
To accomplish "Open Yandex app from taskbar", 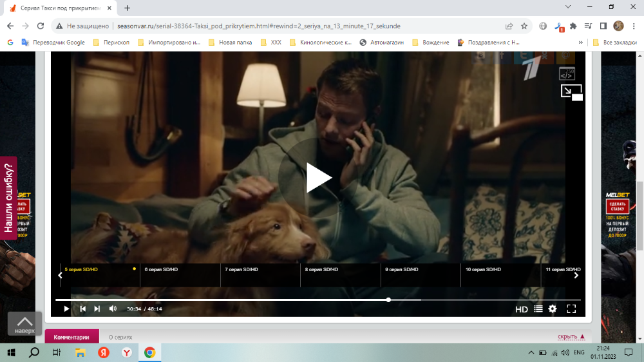I will pyautogui.click(x=104, y=352).
